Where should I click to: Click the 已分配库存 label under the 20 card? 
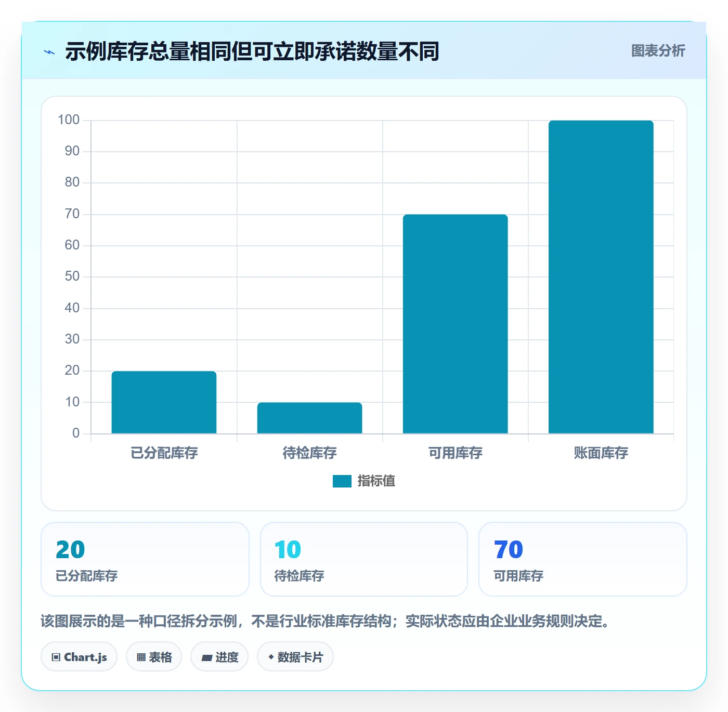[x=87, y=576]
